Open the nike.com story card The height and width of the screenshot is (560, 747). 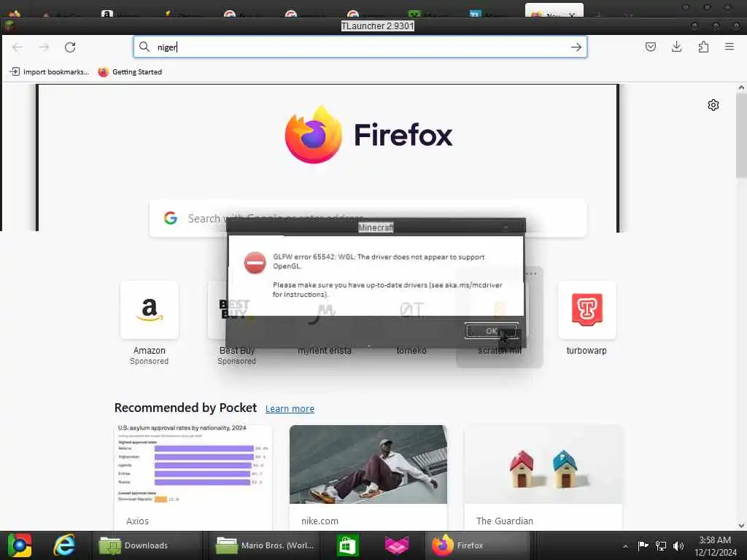[x=368, y=476]
